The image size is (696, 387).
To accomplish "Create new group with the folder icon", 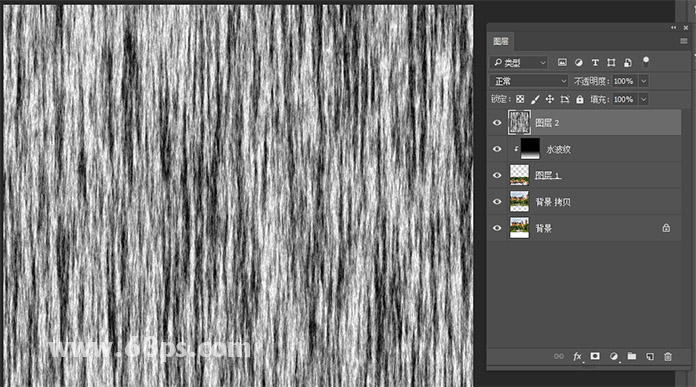I will [x=632, y=356].
